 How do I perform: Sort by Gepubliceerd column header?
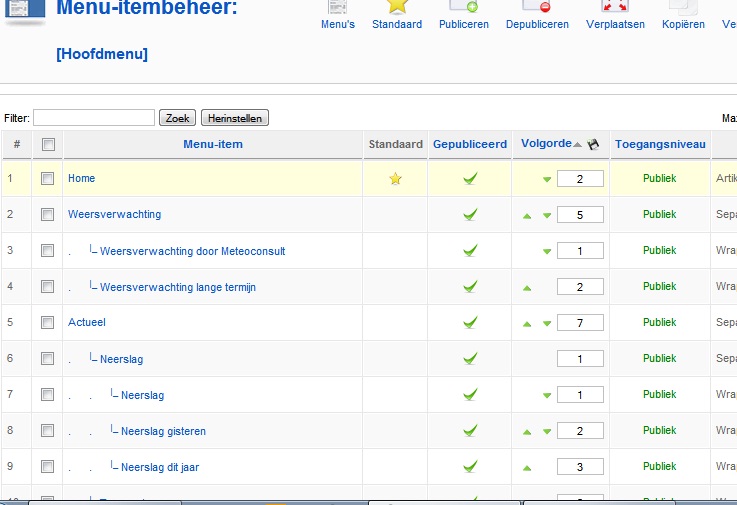pyautogui.click(x=470, y=144)
